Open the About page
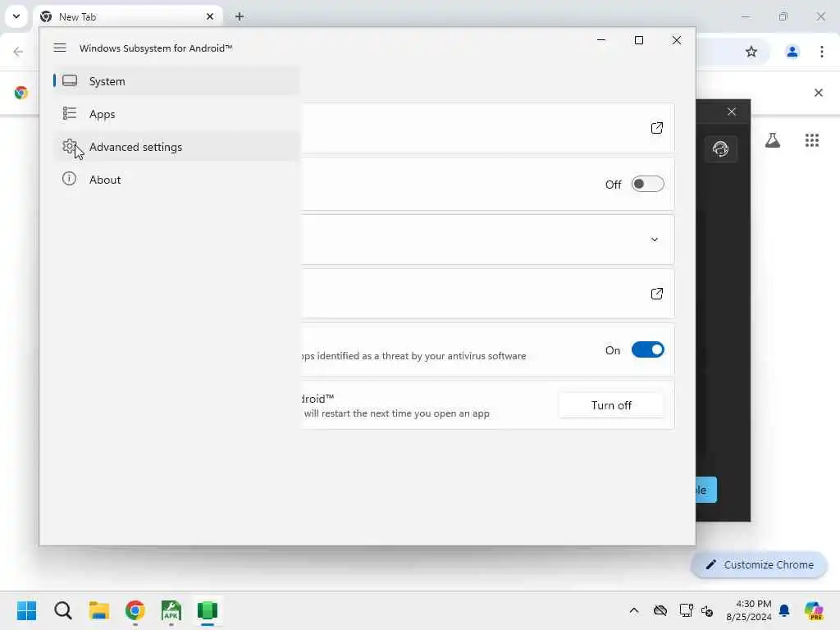Screen dimensions: 840x630 coord(176,179)
